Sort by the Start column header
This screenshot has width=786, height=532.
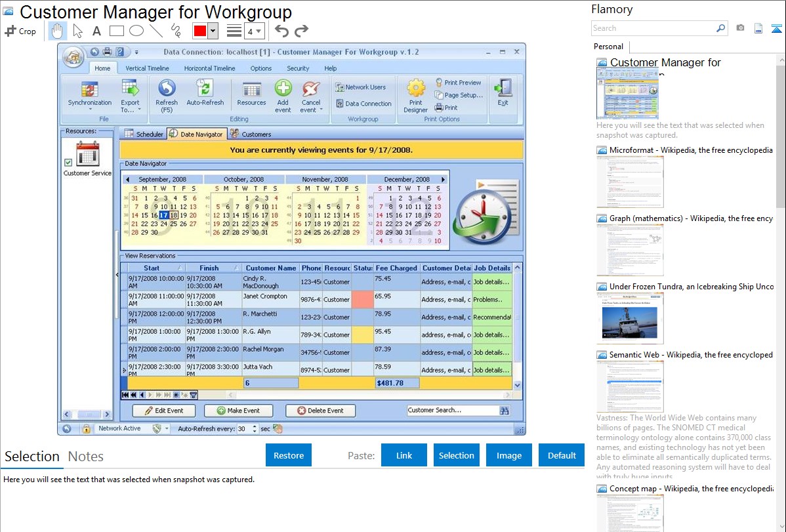pos(156,268)
